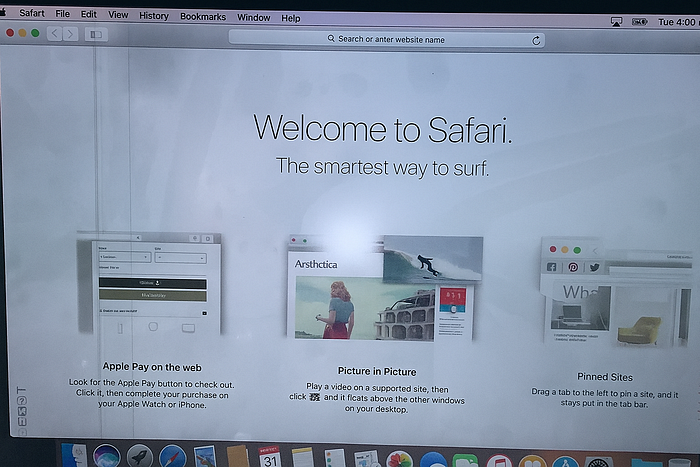Click the Picture in Picture thumbnail image
The width and height of the screenshot is (700, 467).
pos(385,288)
